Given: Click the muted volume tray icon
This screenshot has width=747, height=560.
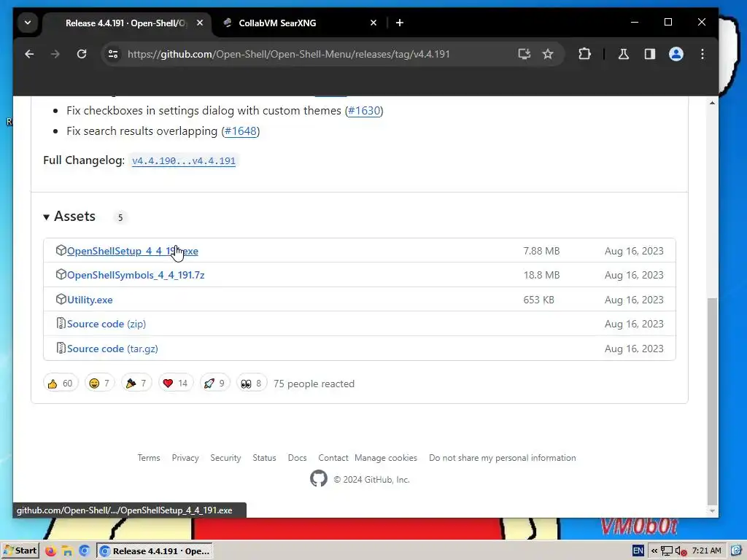Looking at the screenshot, I should tap(681, 551).
